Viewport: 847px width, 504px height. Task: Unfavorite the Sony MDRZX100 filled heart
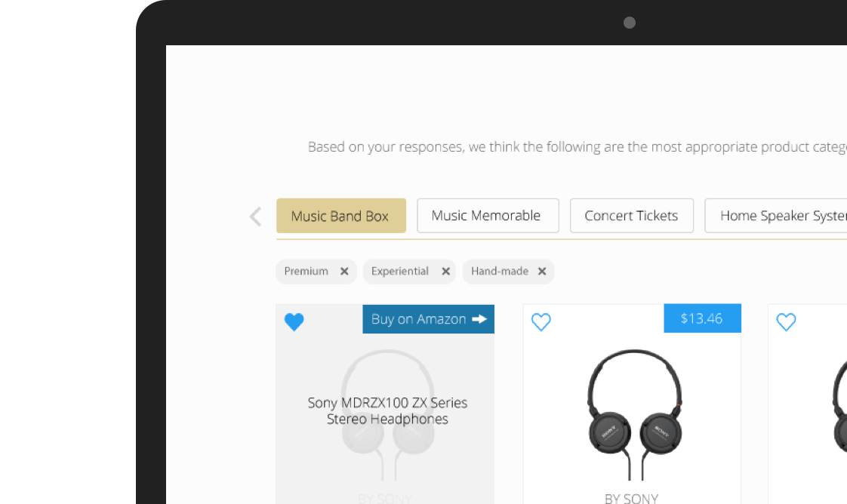tap(294, 321)
